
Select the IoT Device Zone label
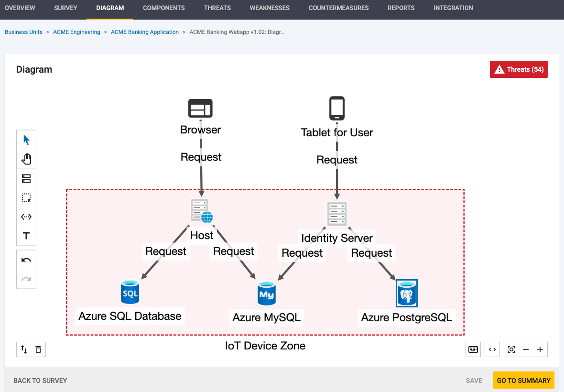[x=265, y=346]
